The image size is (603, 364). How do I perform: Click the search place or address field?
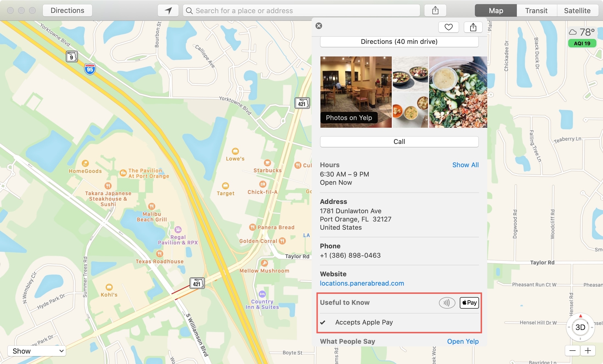301,11
